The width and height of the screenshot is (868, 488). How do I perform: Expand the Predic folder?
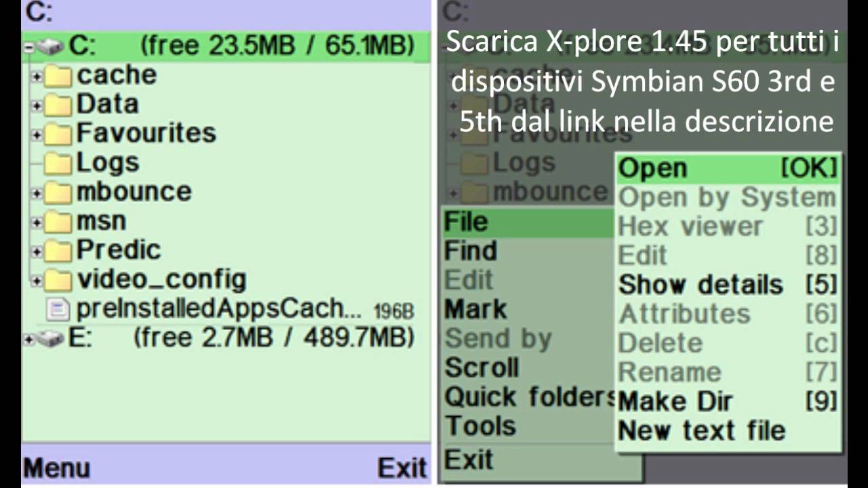pyautogui.click(x=37, y=252)
